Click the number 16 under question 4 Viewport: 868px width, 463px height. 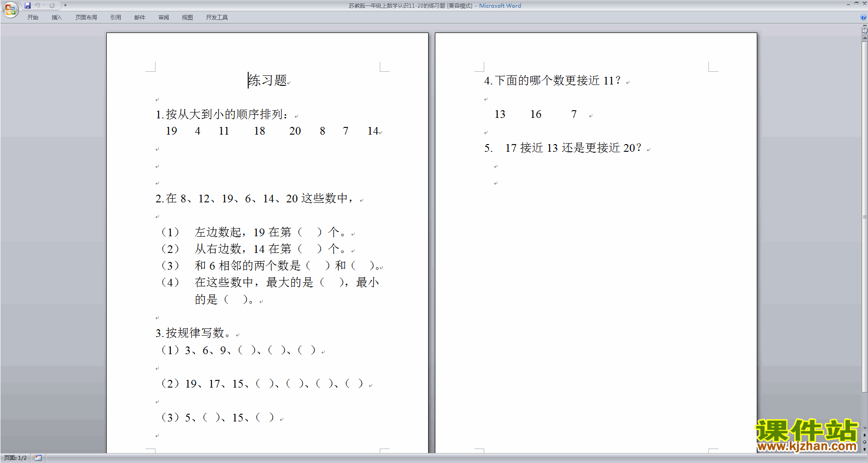point(536,114)
